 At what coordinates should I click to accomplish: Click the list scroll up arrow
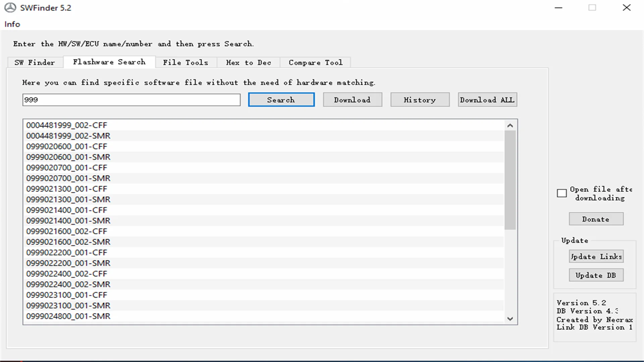tap(510, 125)
